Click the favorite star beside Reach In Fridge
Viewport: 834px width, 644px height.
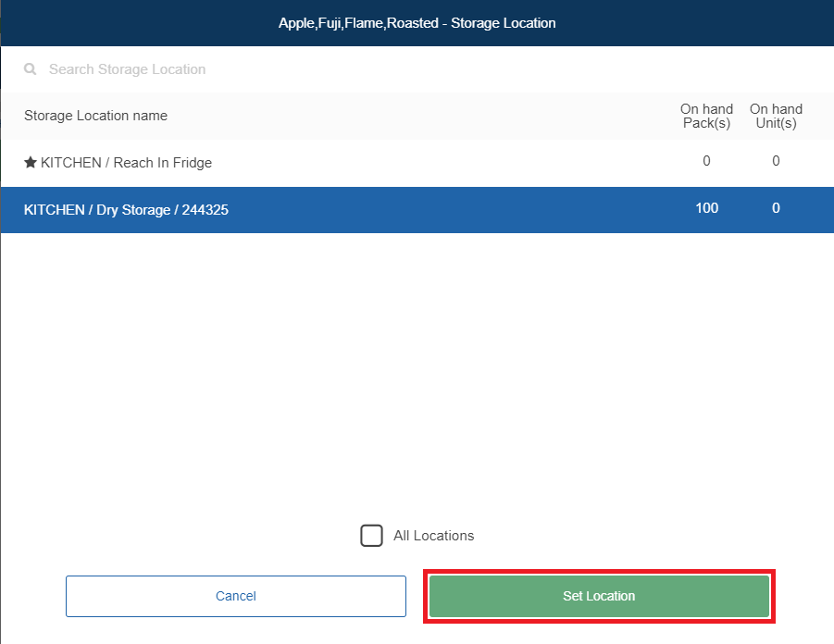tap(31, 163)
